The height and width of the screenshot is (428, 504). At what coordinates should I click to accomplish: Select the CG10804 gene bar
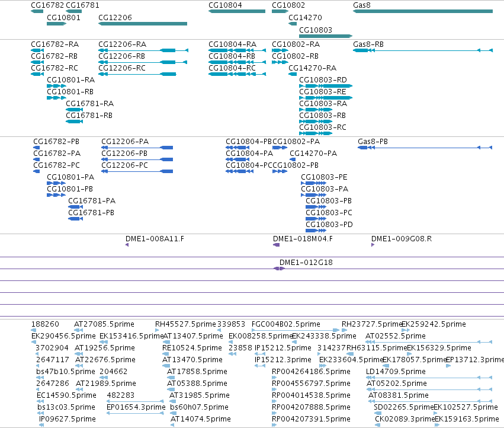coord(237,11)
